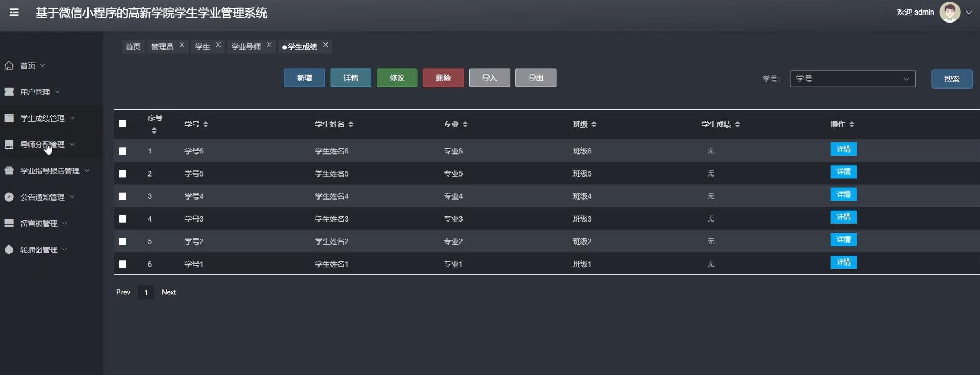Close the 学生成绩 tab
Image resolution: width=980 pixels, height=375 pixels.
(x=325, y=45)
